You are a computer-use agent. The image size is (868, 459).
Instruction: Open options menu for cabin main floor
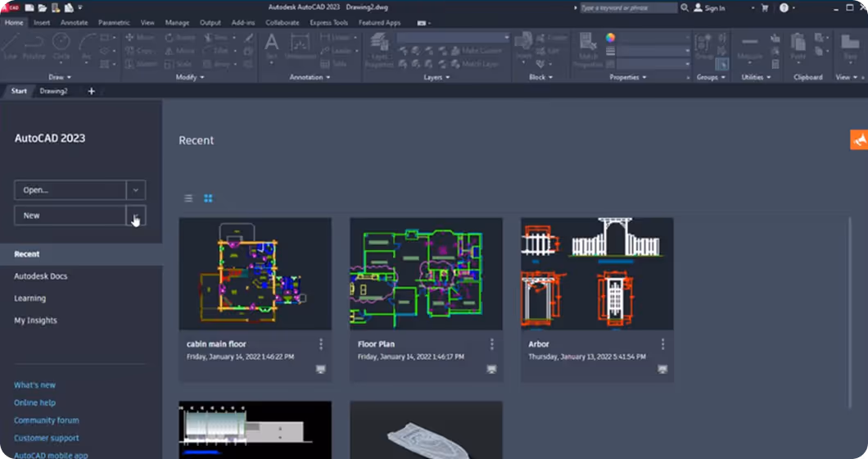[x=321, y=344]
